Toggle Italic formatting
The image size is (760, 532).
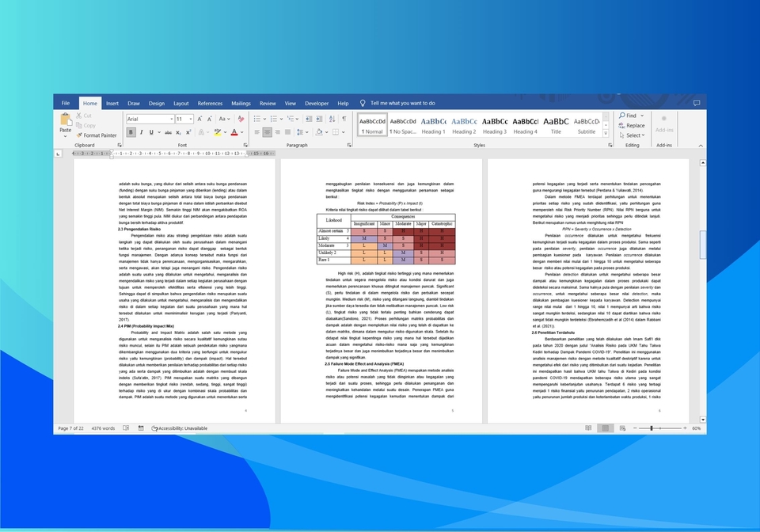coord(141,132)
